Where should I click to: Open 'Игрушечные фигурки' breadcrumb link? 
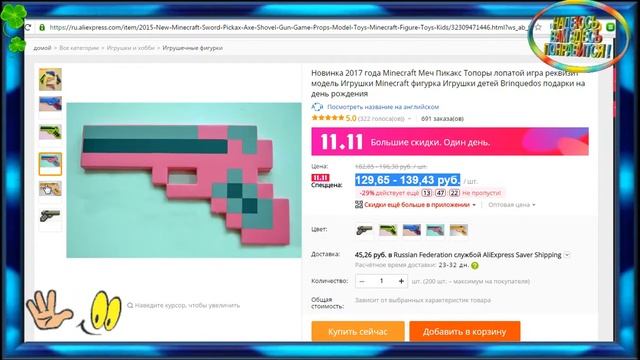192,48
